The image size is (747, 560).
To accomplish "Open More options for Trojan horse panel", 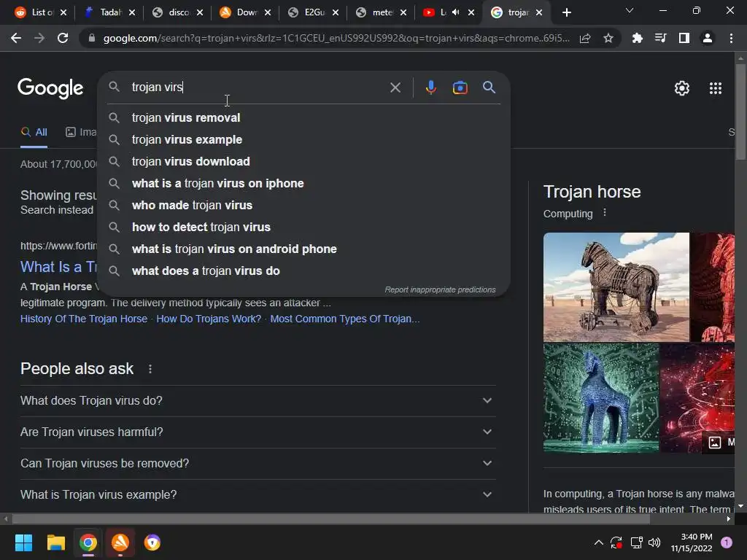I will coord(605,212).
